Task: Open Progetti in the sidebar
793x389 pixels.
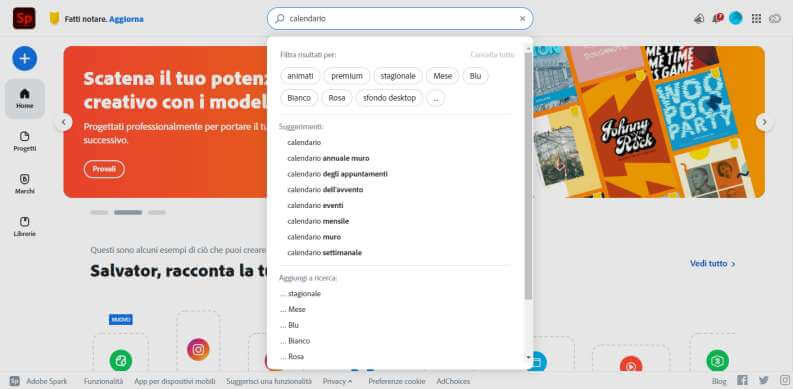Action: (x=25, y=142)
